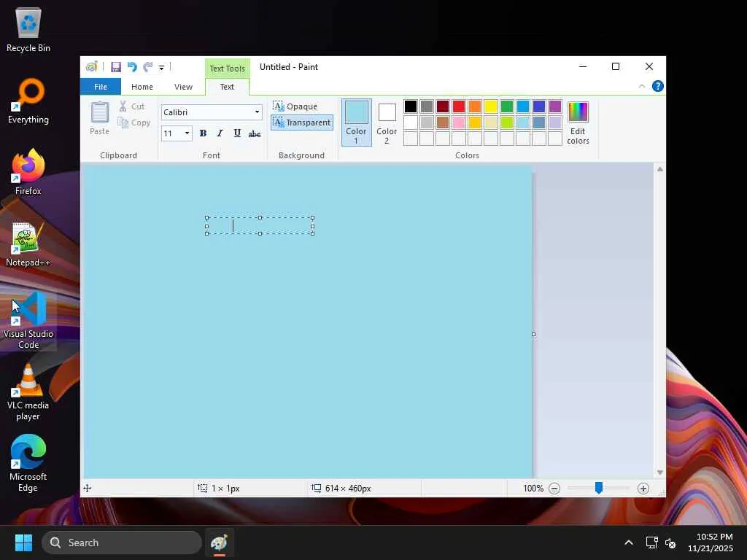747x560 pixels.
Task: Click the Copy command
Action: coord(134,122)
